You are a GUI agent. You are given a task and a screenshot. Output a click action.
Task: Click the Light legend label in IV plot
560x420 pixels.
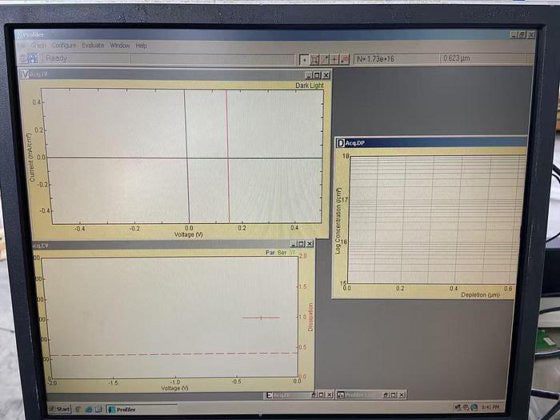click(316, 85)
